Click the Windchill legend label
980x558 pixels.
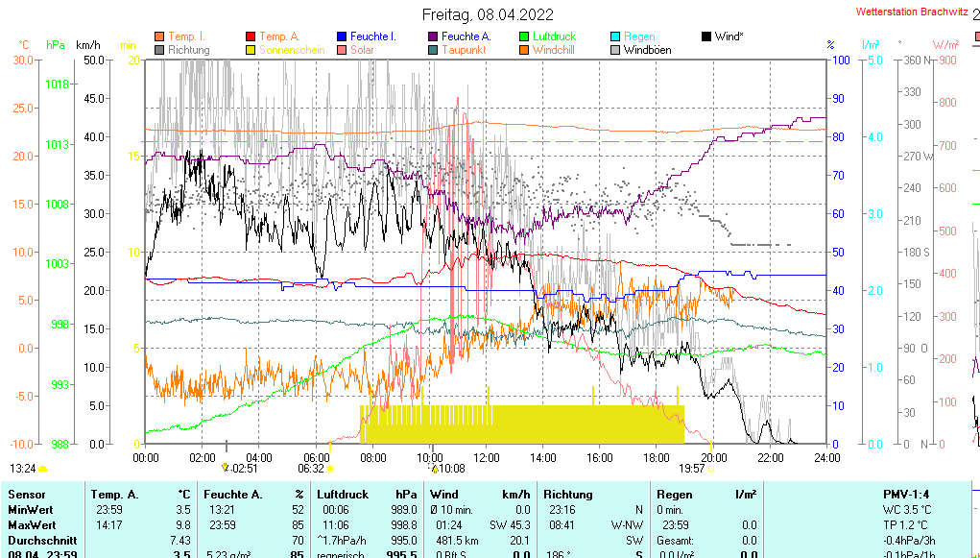[x=554, y=50]
